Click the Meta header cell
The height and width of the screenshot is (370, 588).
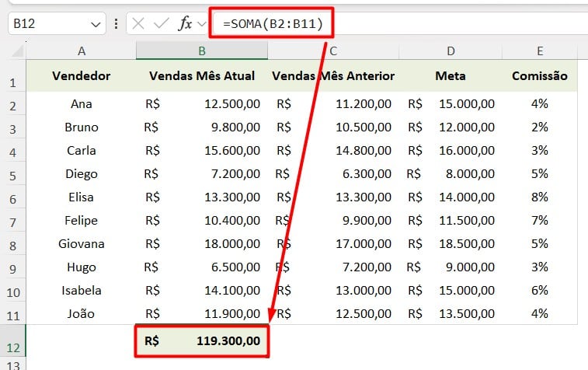point(451,76)
